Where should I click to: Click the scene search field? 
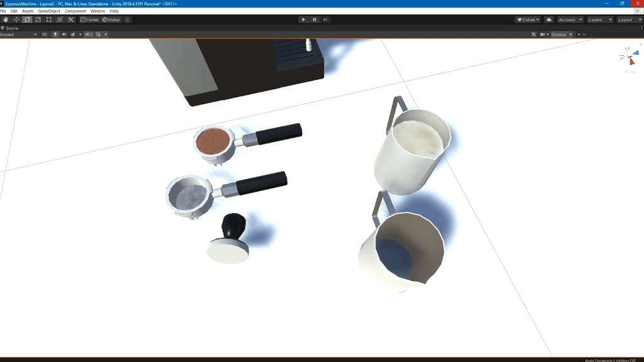(x=608, y=35)
